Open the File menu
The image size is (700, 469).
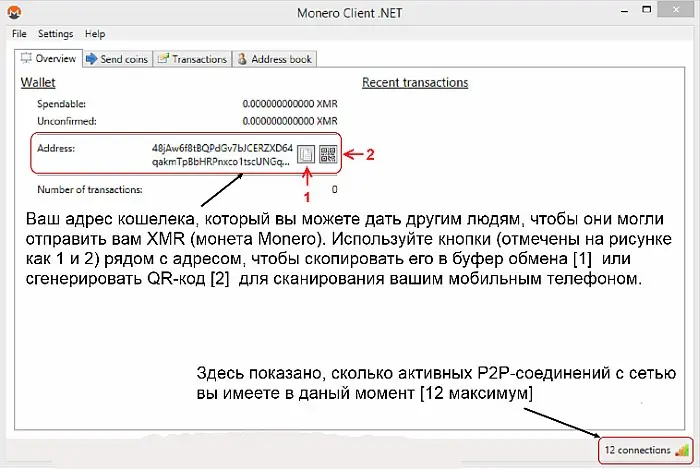19,34
